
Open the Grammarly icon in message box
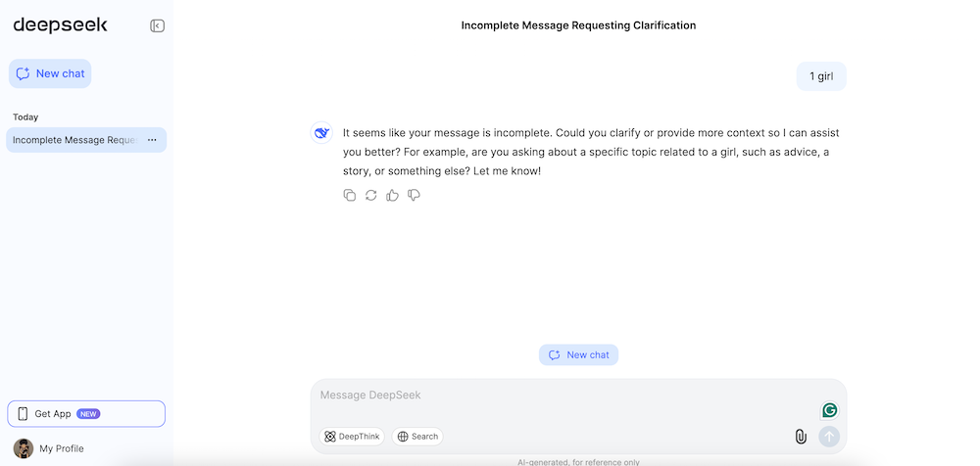[829, 410]
